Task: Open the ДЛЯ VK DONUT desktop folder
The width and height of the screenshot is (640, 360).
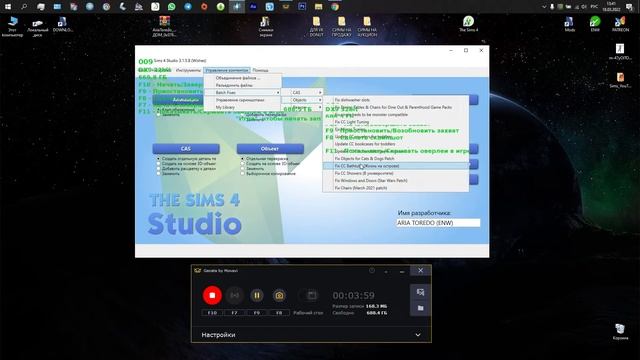Action: click(x=316, y=26)
